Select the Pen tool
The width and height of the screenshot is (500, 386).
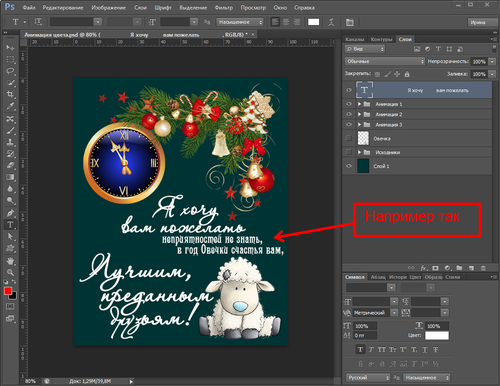tap(10, 213)
